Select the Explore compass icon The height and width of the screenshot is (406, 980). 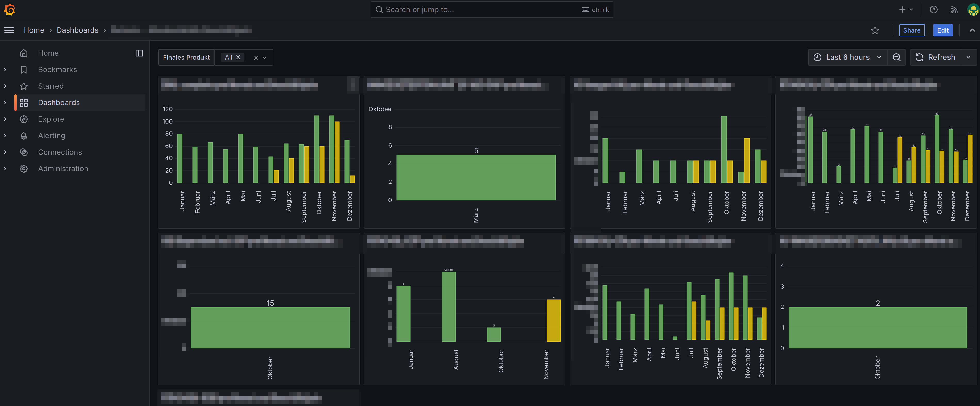point(24,119)
